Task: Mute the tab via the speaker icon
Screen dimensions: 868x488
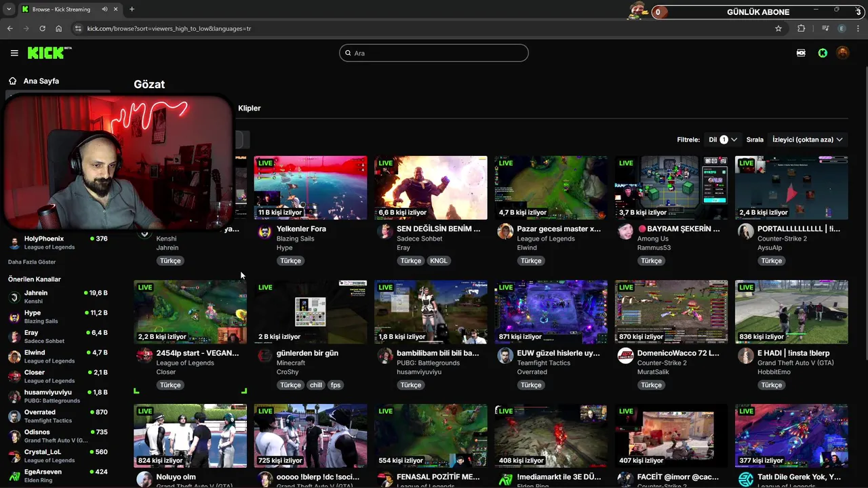Action: point(104,9)
